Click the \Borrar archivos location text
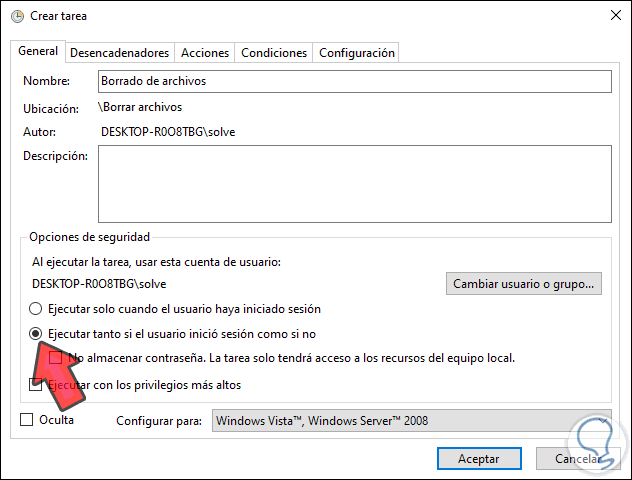The height and width of the screenshot is (480, 632). click(x=140, y=106)
